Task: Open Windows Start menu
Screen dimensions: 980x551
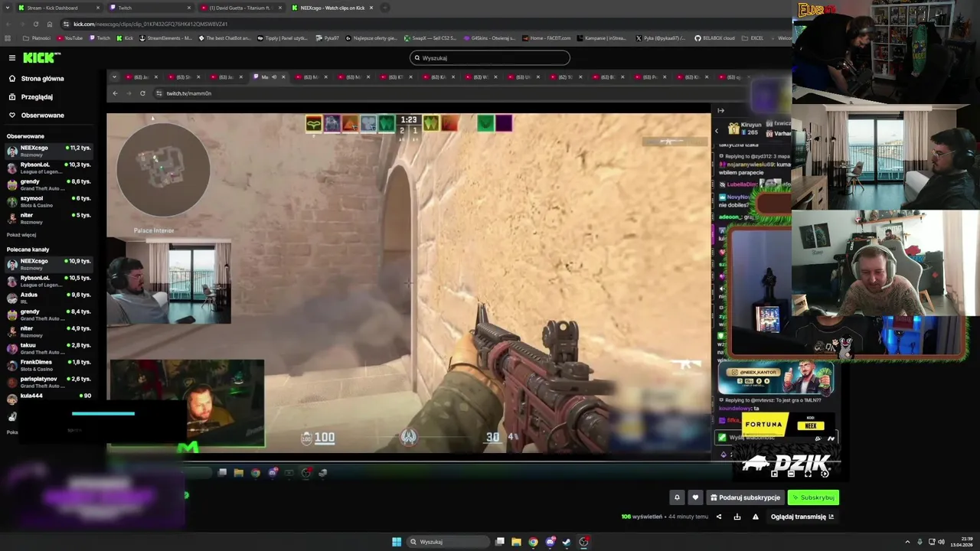Action: pos(397,542)
